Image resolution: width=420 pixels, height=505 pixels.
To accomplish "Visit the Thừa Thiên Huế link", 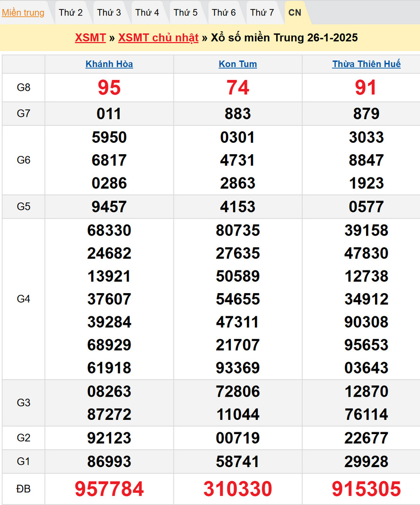I will click(367, 64).
